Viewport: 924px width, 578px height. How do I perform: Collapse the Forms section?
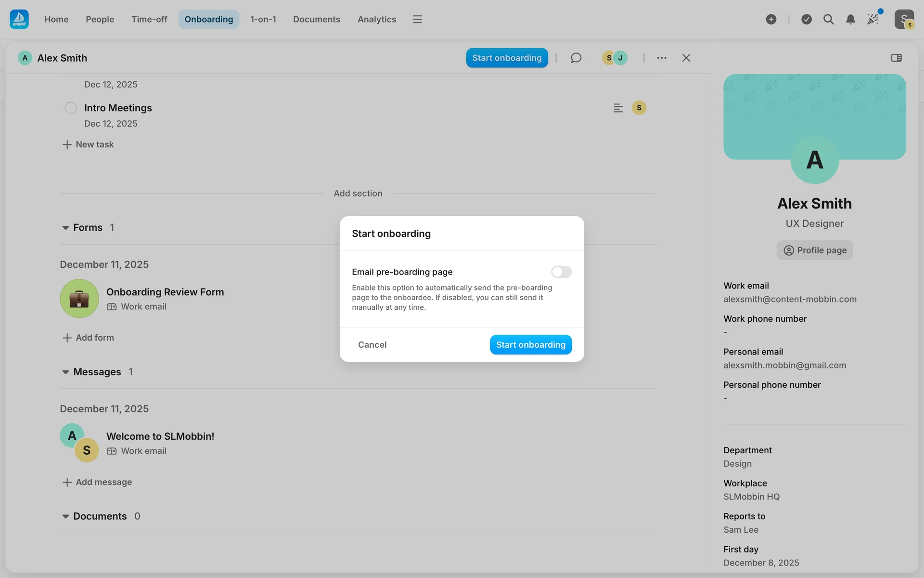coord(65,228)
